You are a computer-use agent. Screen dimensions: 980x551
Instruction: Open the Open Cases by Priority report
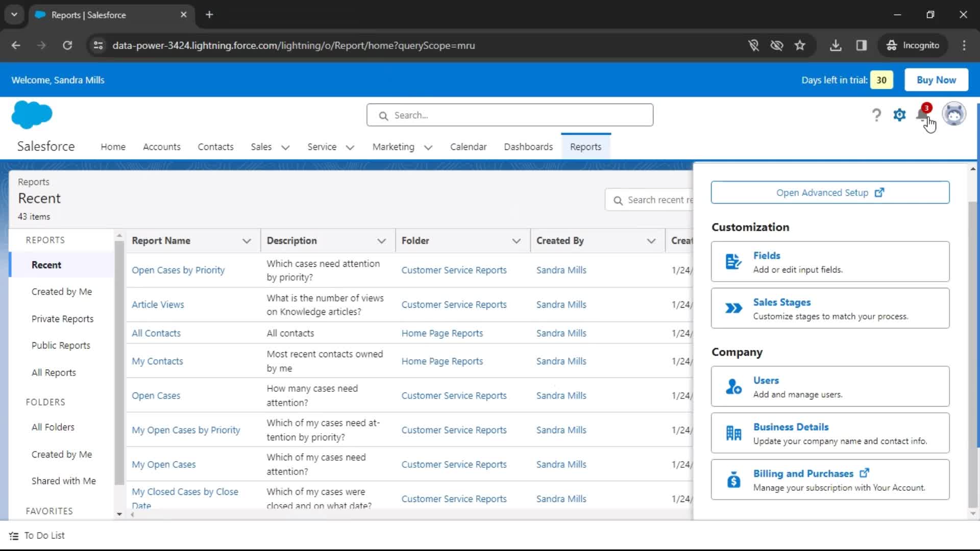[x=178, y=270]
